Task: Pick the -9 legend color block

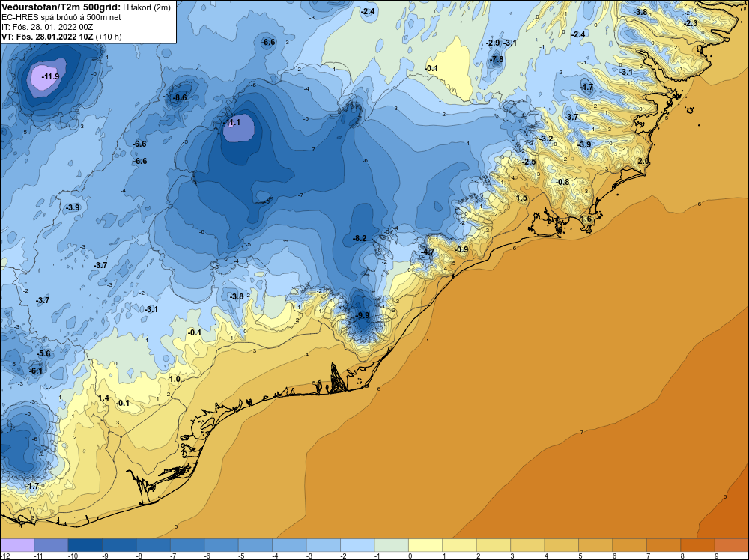Action: [119, 545]
